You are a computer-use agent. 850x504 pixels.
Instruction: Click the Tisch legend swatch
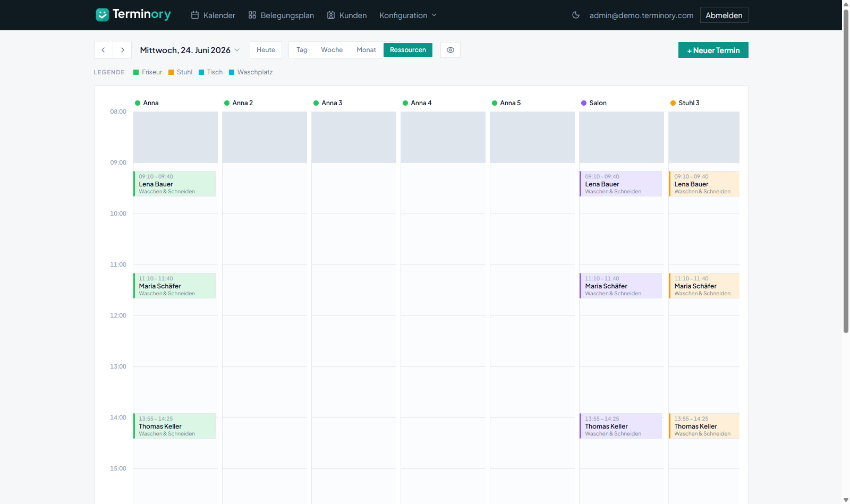click(x=201, y=72)
